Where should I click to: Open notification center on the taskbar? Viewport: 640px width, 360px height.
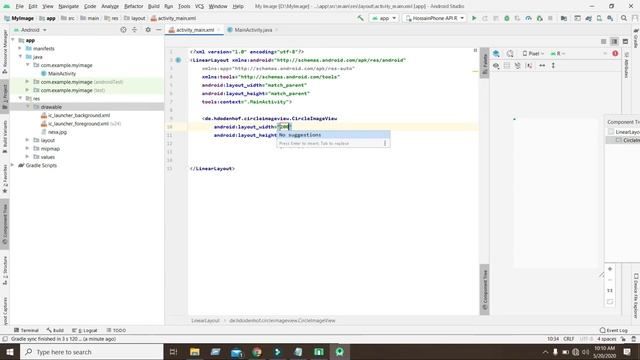(x=627, y=352)
